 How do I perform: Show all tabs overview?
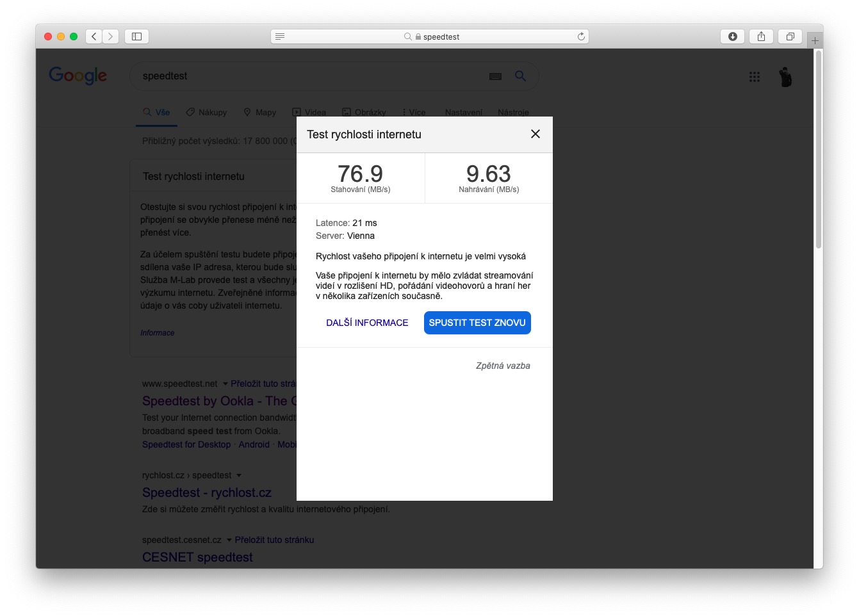(x=790, y=36)
